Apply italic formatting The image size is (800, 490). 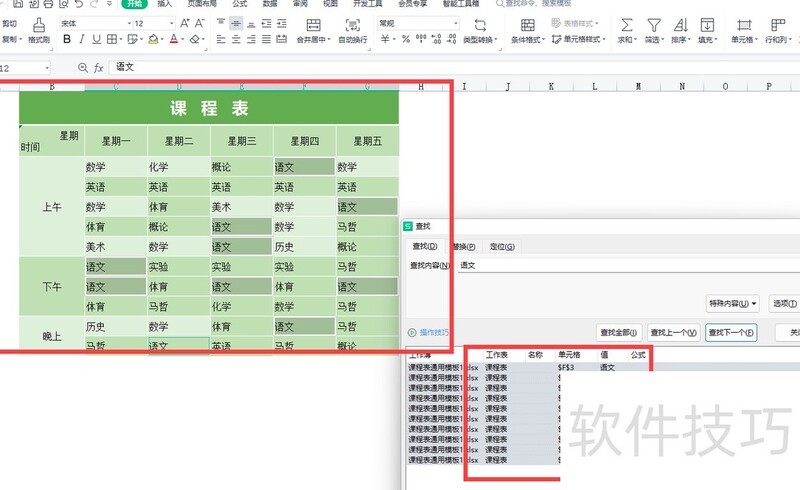coord(83,40)
